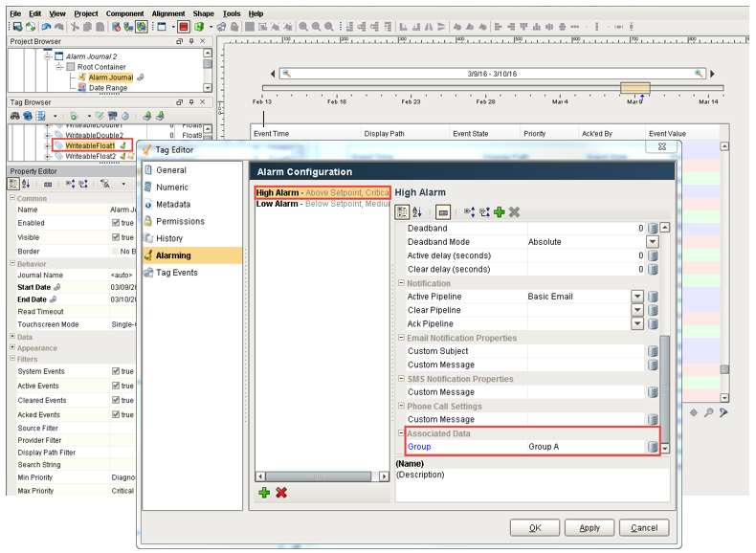The width and height of the screenshot is (756, 553).
Task: Expand the Data section in Property Editor
Action: coord(12,336)
